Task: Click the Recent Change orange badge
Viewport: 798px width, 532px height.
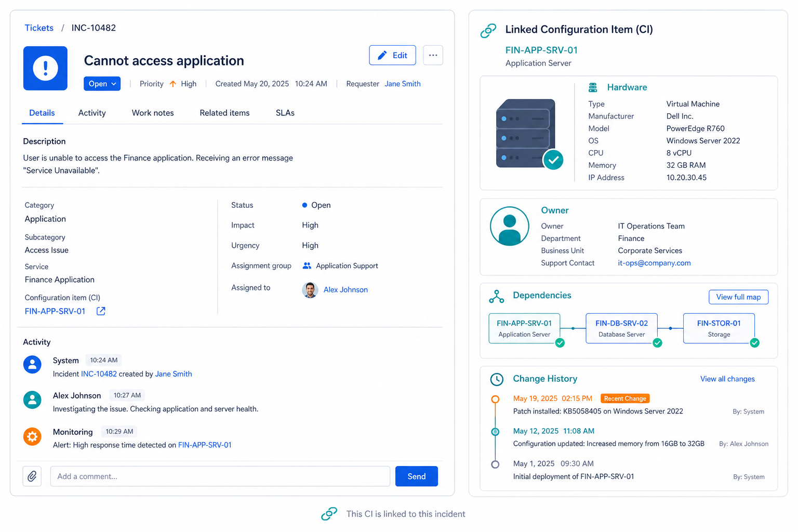Action: pyautogui.click(x=625, y=398)
